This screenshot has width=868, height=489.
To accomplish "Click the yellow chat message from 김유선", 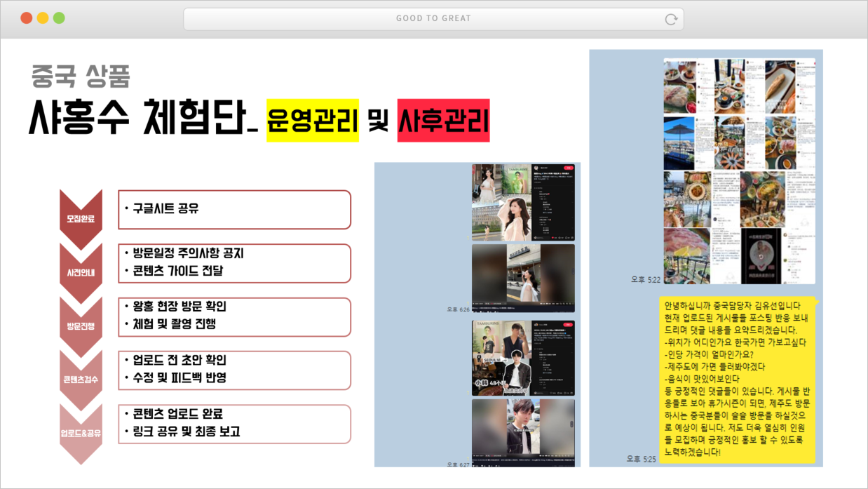I will click(738, 380).
